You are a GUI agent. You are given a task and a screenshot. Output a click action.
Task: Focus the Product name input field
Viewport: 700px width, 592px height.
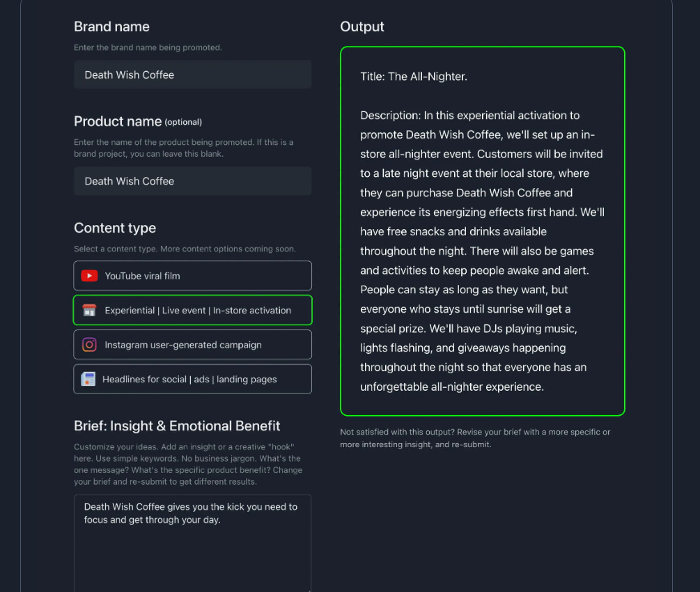click(x=192, y=181)
